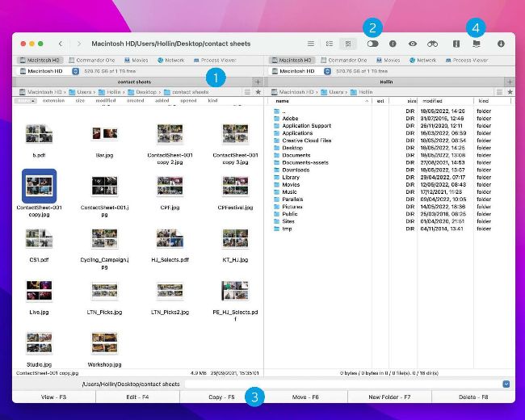
Task: Switch to the thumbnail icons view mode
Action: (349, 44)
